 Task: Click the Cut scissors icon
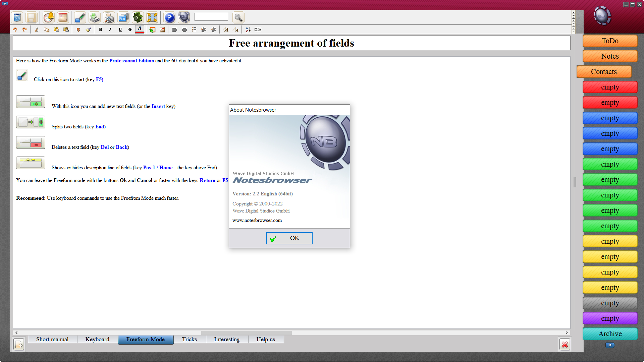pos(37,29)
